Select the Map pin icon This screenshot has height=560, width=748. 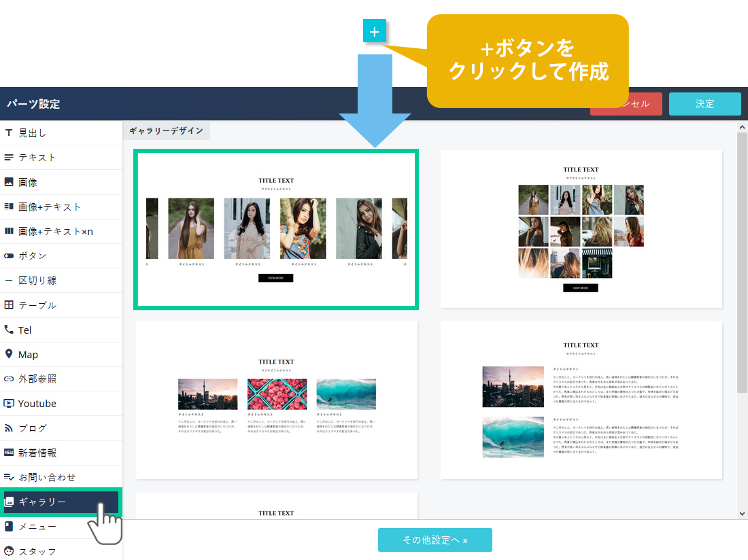[9, 354]
